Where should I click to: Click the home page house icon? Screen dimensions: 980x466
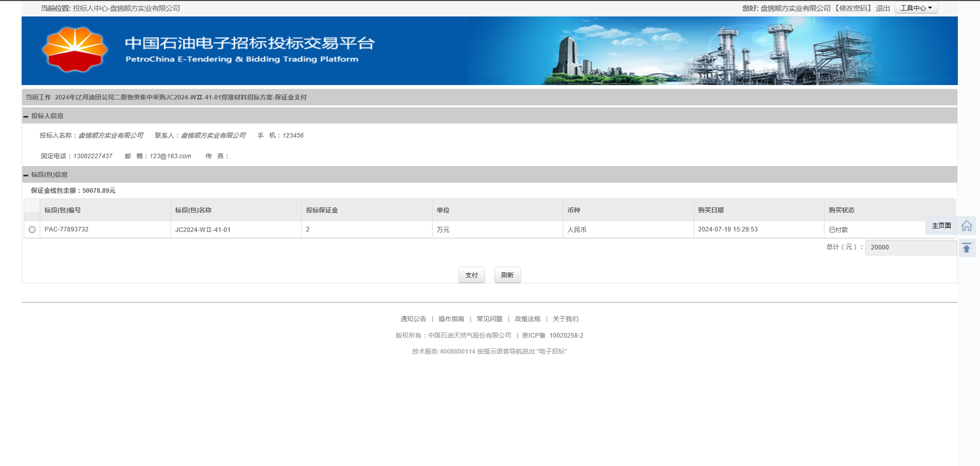point(967,226)
